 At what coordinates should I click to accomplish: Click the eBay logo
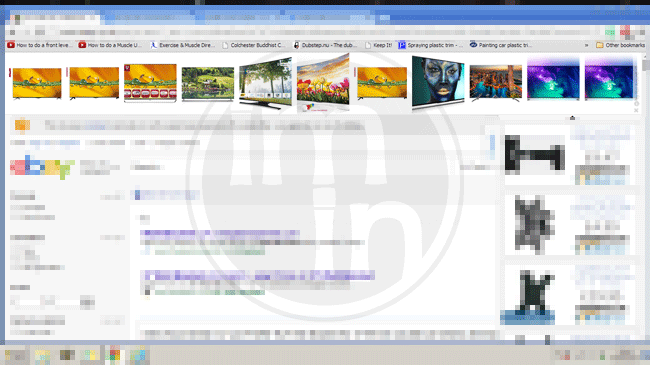pyautogui.click(x=42, y=168)
